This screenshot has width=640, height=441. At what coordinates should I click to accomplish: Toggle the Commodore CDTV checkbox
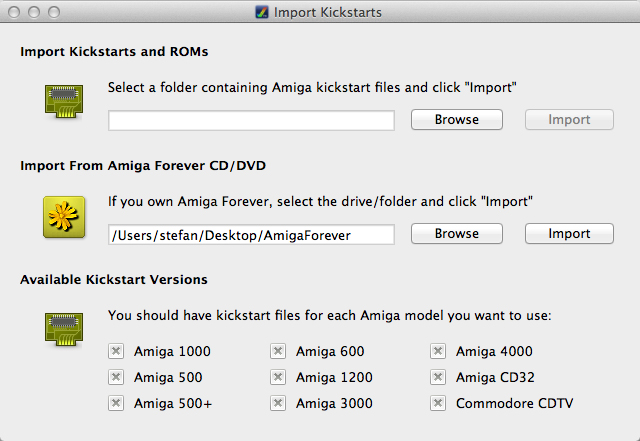pos(438,403)
